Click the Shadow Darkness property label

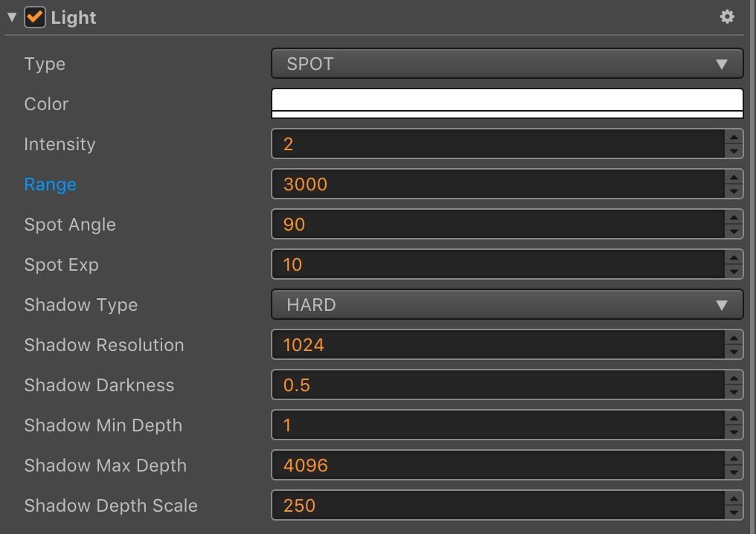(x=99, y=385)
